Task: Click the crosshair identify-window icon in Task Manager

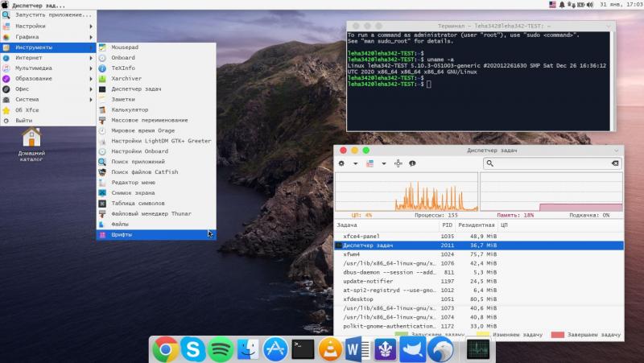Action: click(x=398, y=163)
